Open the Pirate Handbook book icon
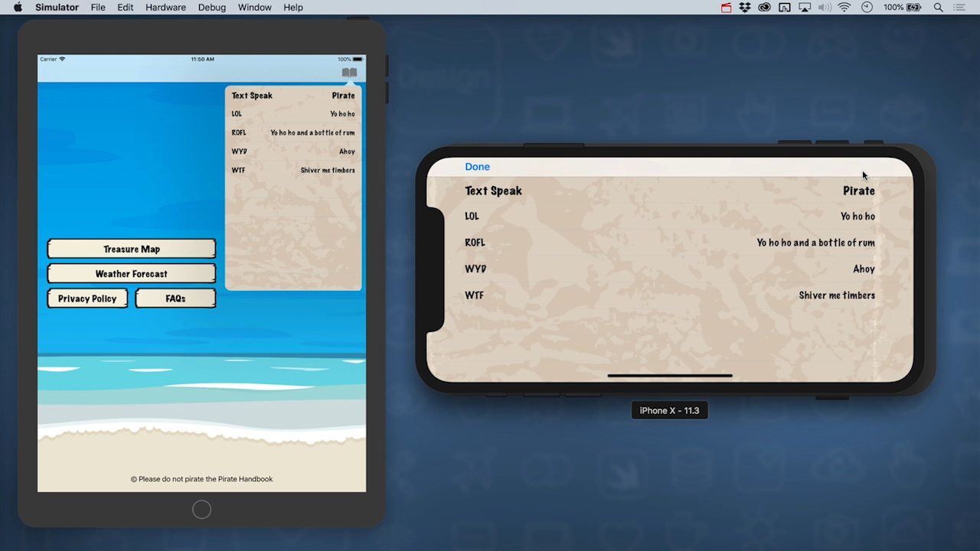980x551 pixels. point(349,71)
